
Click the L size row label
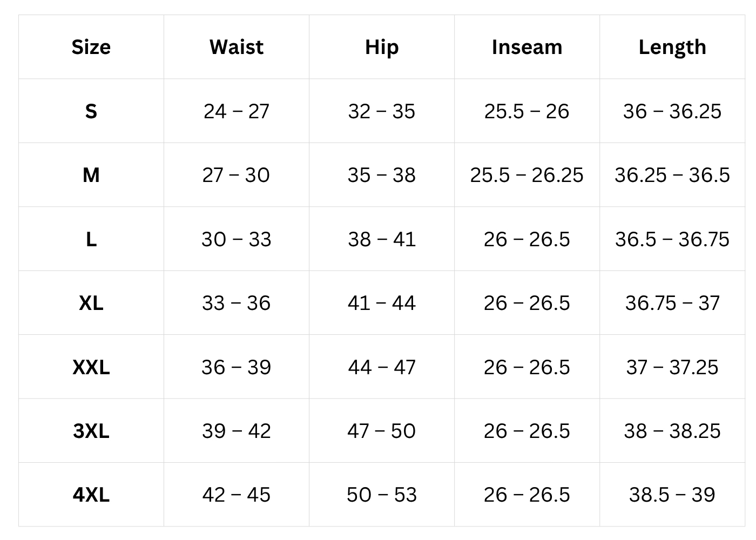pos(91,239)
